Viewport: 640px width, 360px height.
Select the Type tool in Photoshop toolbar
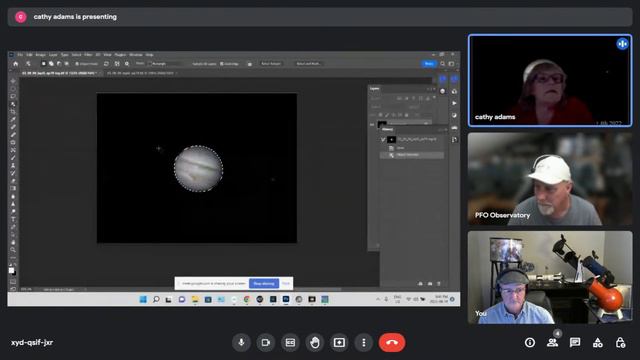pyautogui.click(x=13, y=219)
